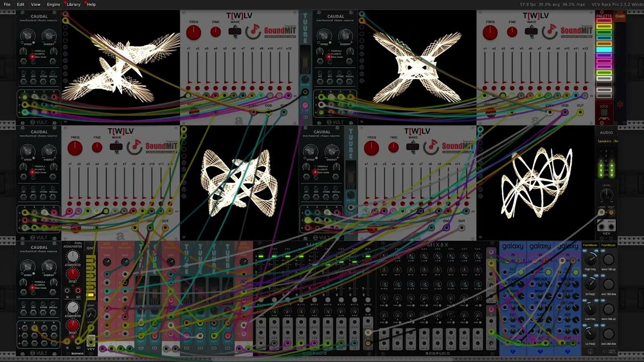The width and height of the screenshot is (644, 362).
Task: Toggle the LOCK button below the palette
Action: tap(604, 113)
